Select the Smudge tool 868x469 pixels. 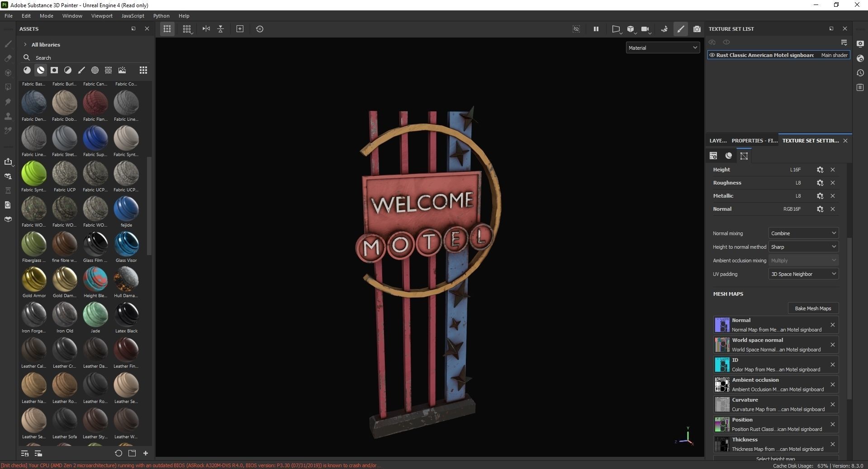point(8,102)
